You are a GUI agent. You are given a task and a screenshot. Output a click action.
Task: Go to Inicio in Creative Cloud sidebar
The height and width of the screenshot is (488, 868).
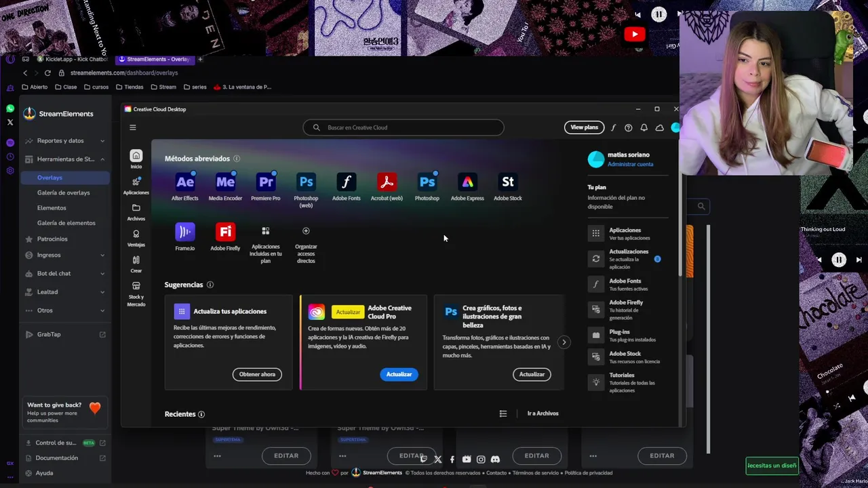point(136,159)
